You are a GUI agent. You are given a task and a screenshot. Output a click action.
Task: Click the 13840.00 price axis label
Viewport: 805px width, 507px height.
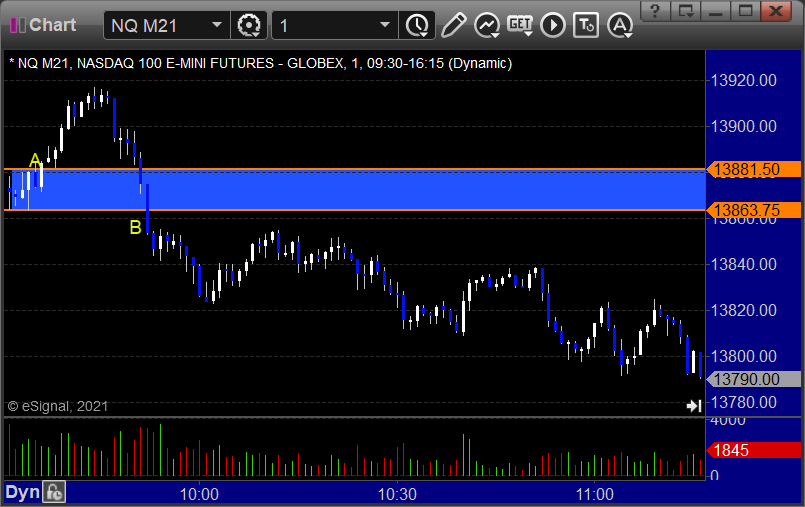(x=743, y=264)
